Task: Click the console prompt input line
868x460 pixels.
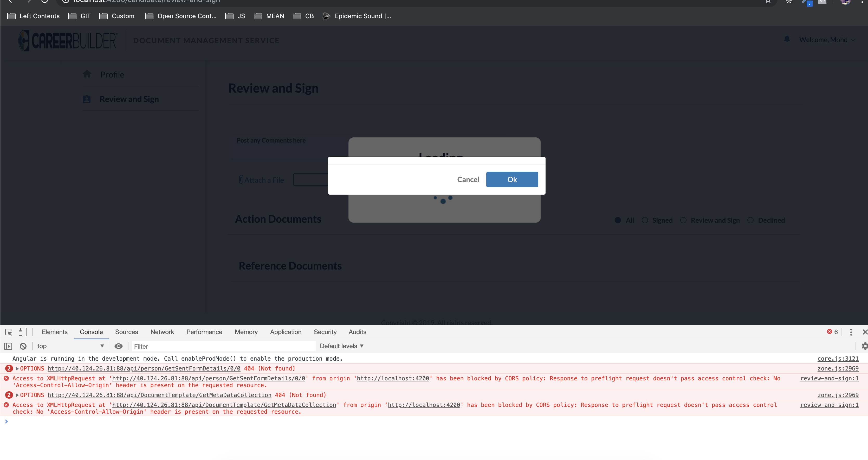Action: tap(434, 421)
